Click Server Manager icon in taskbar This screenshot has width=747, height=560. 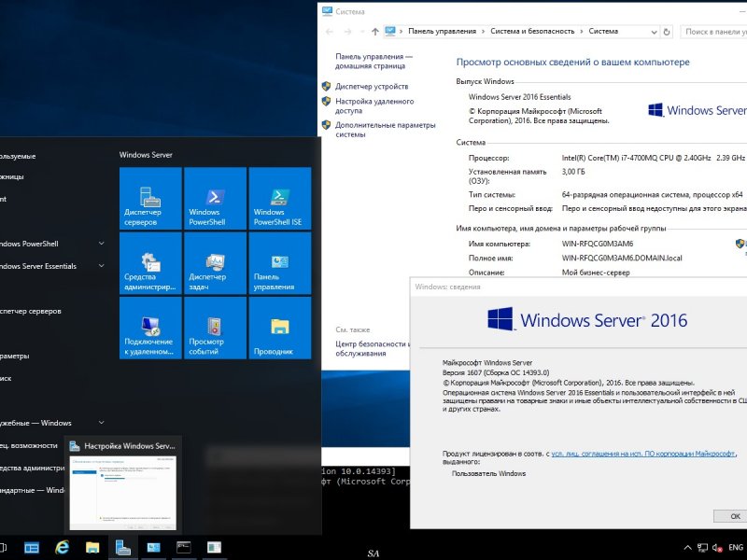[32, 548]
